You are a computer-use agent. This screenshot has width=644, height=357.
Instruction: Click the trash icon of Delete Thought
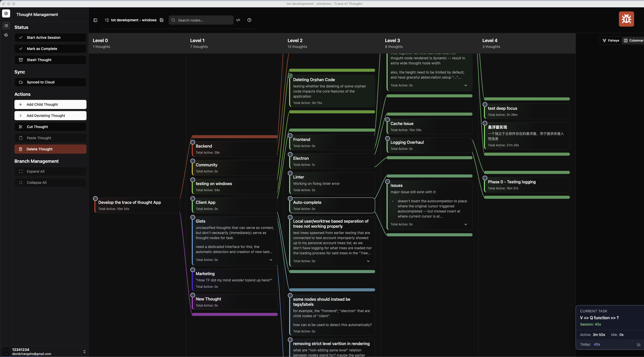(x=21, y=149)
